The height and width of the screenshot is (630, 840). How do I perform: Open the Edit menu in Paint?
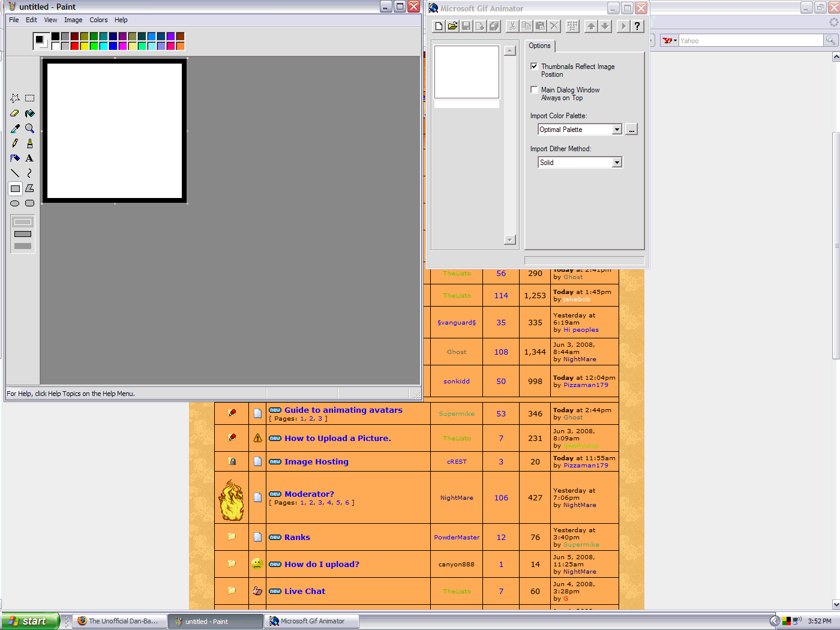31,20
